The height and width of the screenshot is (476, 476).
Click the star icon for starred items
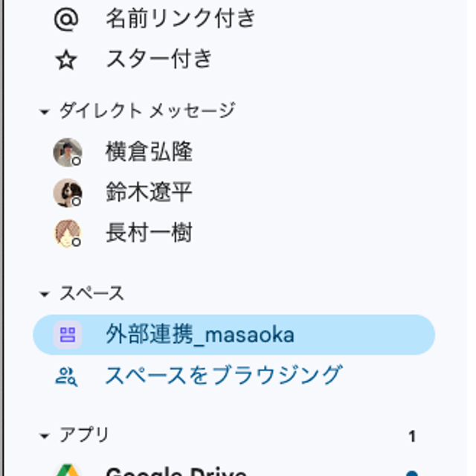click(66, 59)
